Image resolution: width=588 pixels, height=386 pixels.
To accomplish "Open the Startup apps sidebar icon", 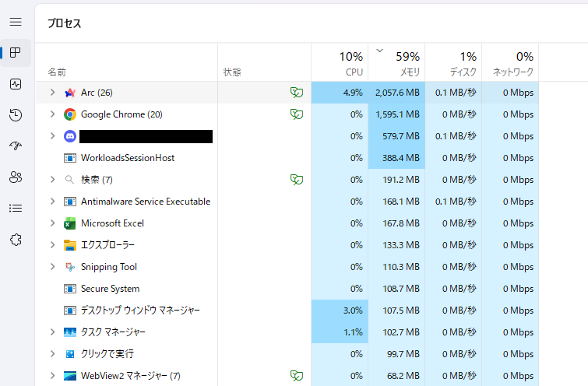I will click(x=16, y=146).
